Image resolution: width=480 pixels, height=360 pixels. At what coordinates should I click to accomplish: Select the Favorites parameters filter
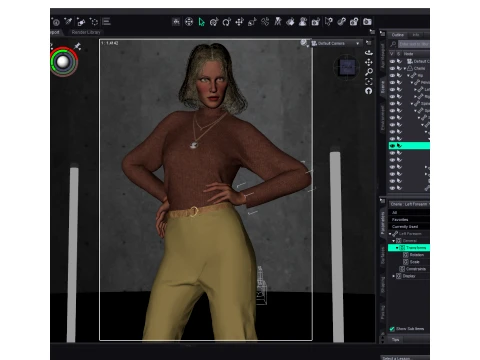(409, 219)
